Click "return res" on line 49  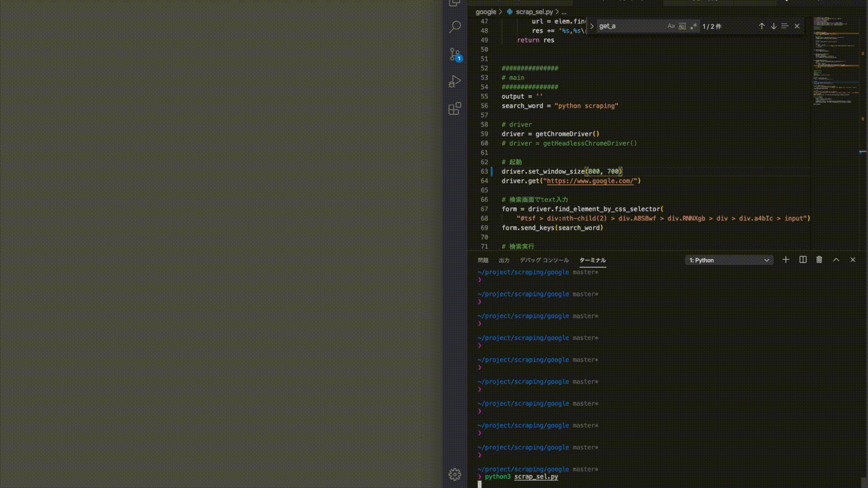click(x=535, y=40)
